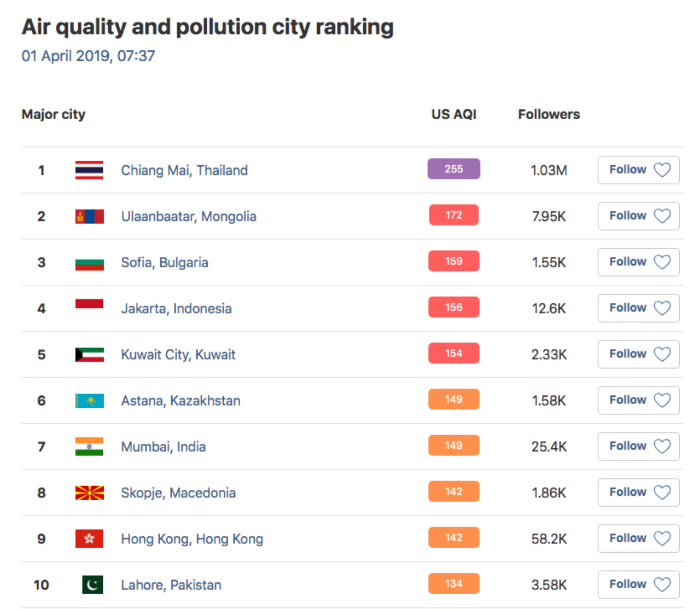This screenshot has height=609, width=700.
Task: Click the 1.58K followers value
Action: click(x=549, y=401)
